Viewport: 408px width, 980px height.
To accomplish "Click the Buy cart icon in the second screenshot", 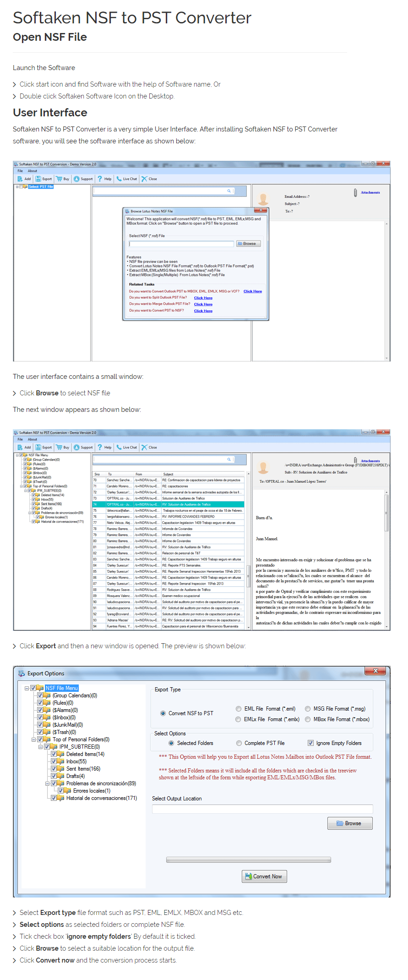I will coord(59,447).
